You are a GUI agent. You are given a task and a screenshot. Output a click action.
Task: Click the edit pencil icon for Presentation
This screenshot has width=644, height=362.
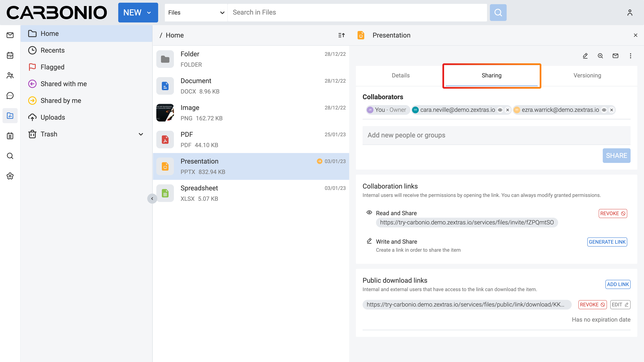click(x=585, y=56)
